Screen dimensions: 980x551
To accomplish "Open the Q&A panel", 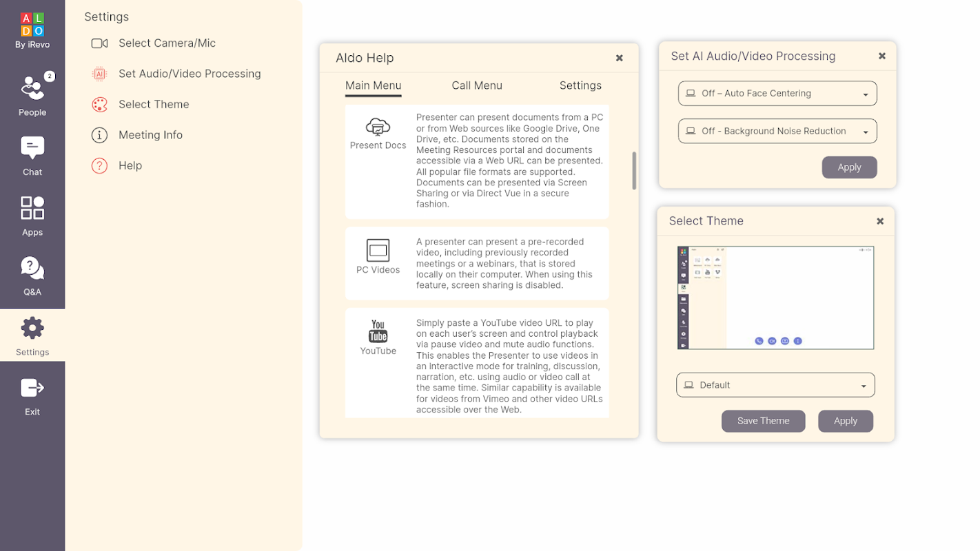I will pyautogui.click(x=32, y=275).
